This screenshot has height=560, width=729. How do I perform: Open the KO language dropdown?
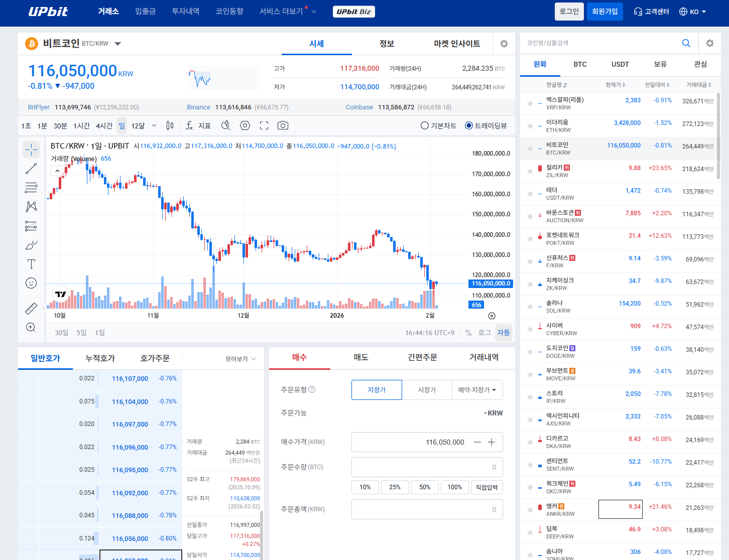693,12
